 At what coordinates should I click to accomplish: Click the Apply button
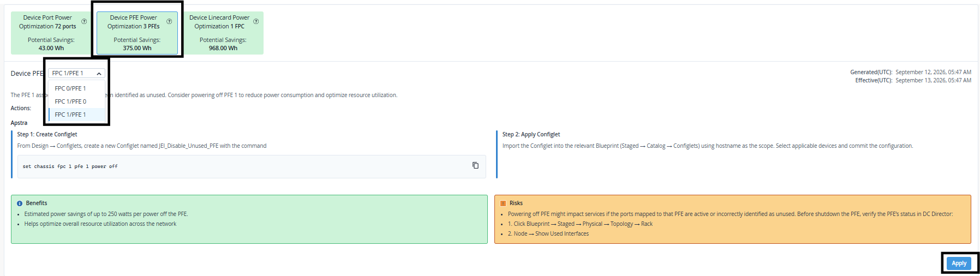point(959,263)
